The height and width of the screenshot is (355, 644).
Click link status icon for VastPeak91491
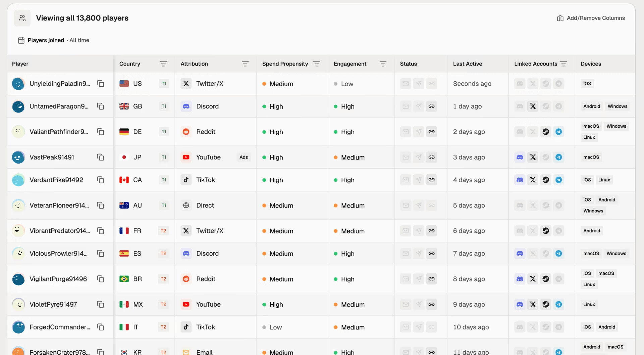pyautogui.click(x=432, y=157)
